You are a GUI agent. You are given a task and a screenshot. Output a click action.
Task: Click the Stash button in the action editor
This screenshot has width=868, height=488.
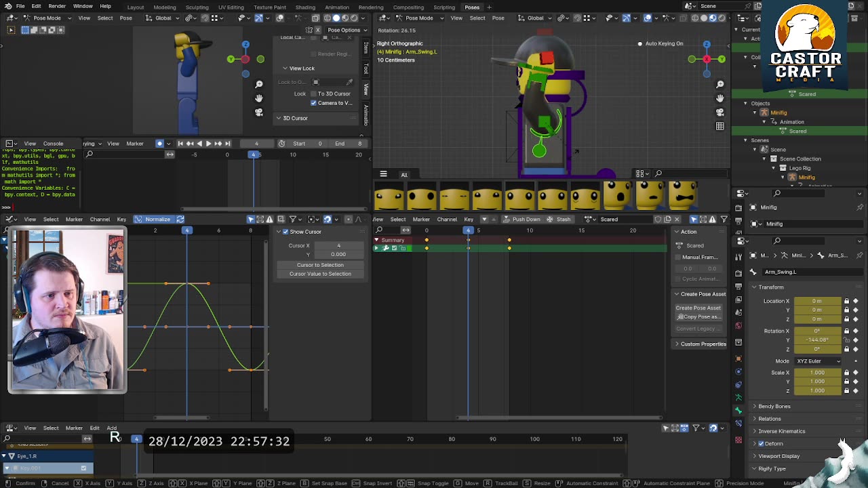click(x=559, y=220)
